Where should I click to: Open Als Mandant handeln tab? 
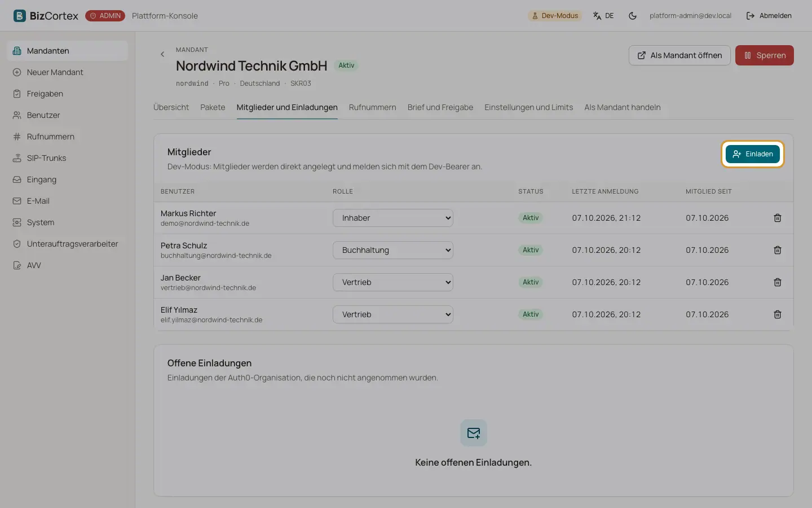[x=623, y=107]
